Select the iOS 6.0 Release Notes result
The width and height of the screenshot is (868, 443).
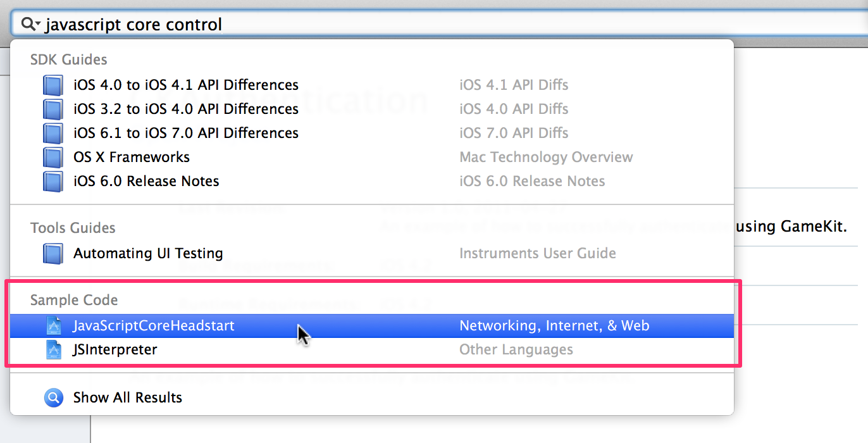click(372, 181)
